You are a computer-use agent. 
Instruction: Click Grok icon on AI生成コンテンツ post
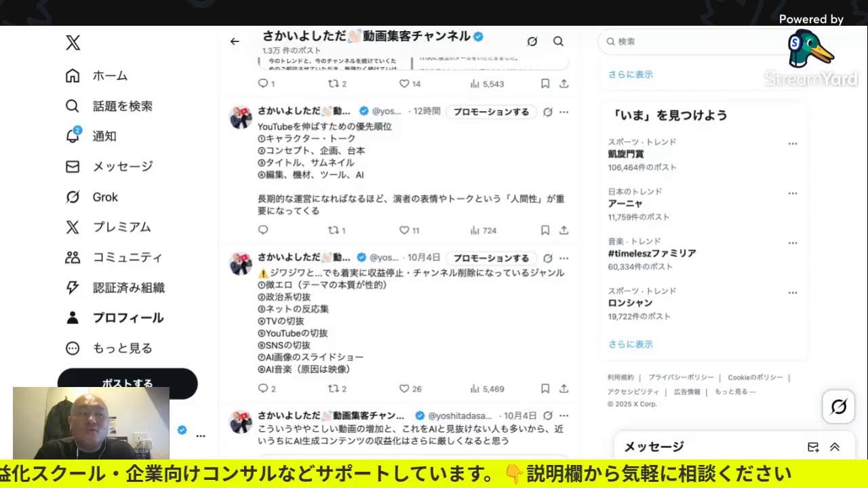(x=548, y=415)
